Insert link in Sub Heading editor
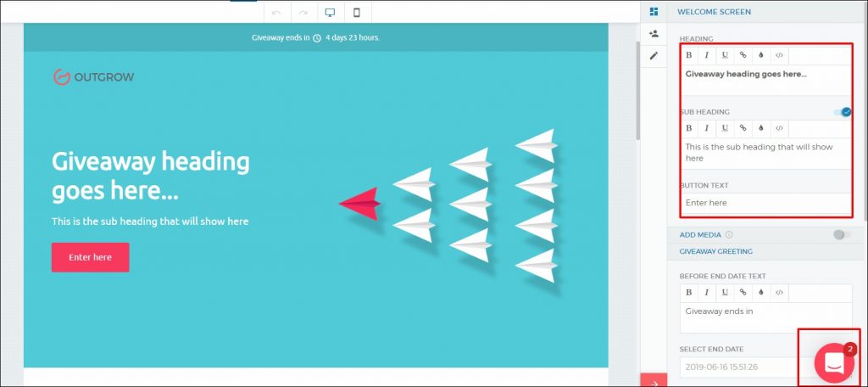The image size is (868, 387). 743,128
